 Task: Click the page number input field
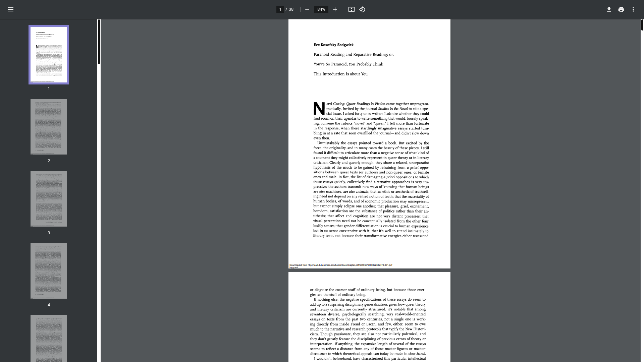click(x=280, y=9)
